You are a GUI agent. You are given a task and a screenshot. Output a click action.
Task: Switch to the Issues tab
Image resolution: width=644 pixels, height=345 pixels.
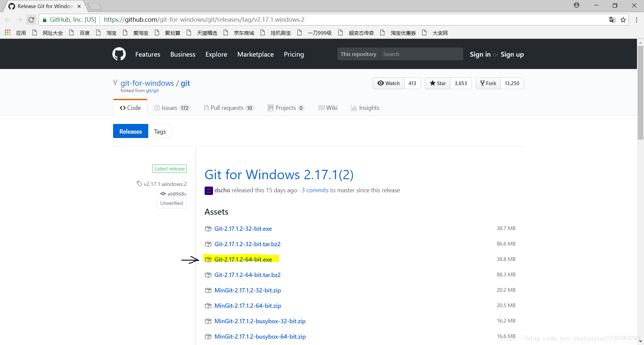point(172,108)
